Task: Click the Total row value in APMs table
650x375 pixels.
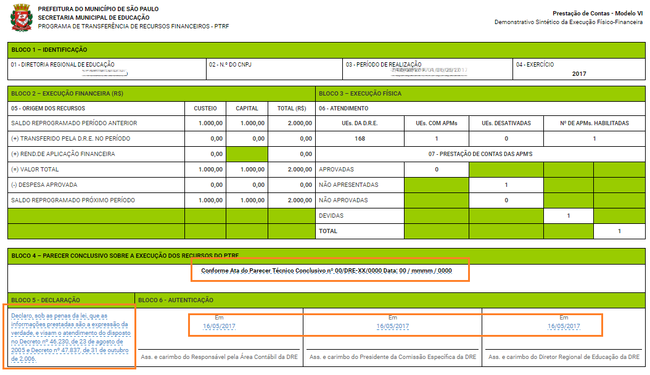Action: 619,231
